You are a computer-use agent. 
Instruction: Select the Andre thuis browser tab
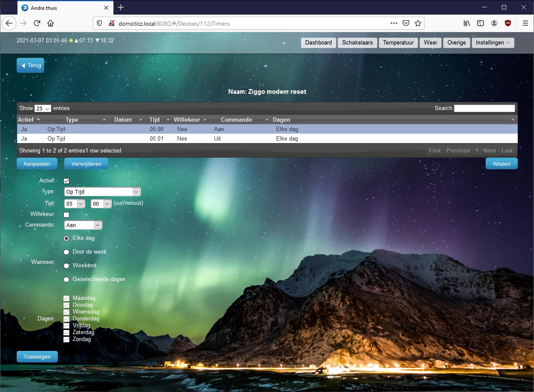(x=66, y=8)
